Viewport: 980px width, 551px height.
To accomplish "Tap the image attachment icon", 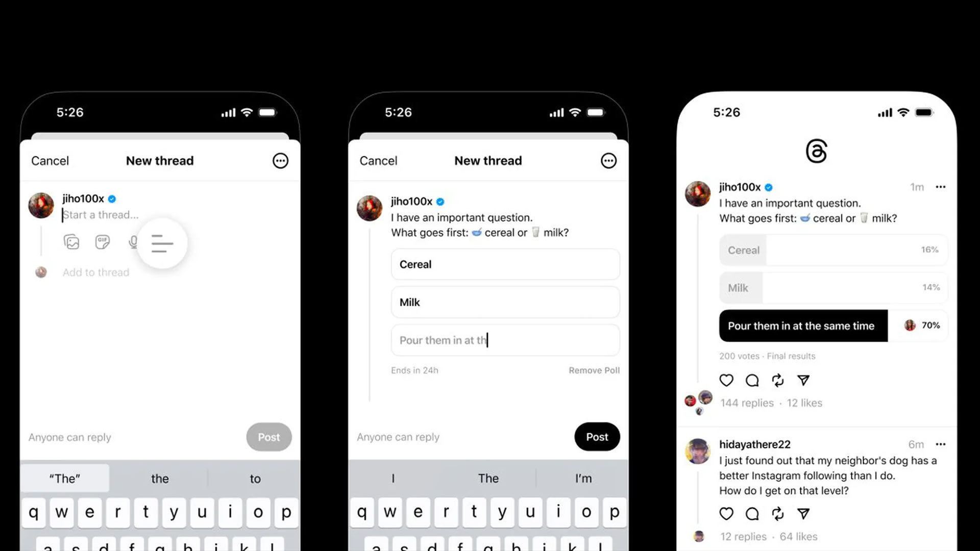I will click(x=70, y=242).
